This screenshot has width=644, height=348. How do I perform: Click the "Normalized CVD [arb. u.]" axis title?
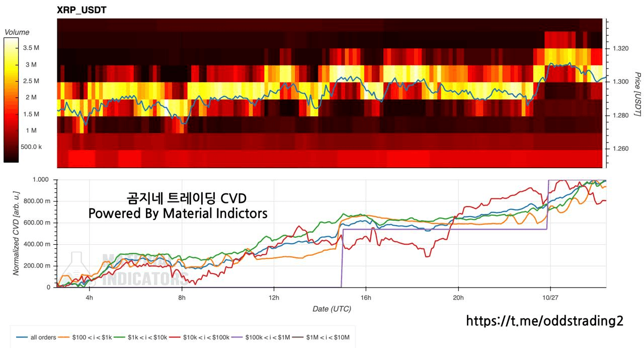[x=16, y=233]
